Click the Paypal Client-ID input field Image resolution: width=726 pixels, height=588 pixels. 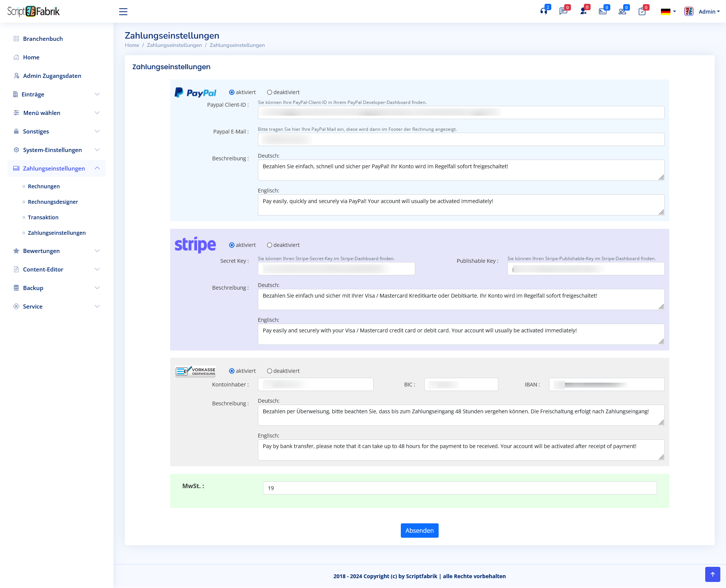pos(461,112)
